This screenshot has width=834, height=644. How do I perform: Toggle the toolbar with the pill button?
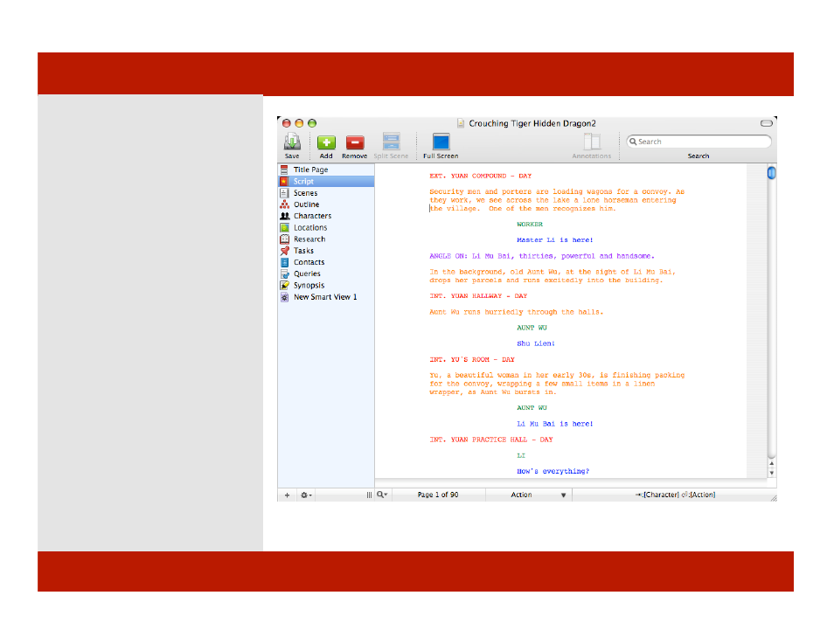point(767,123)
